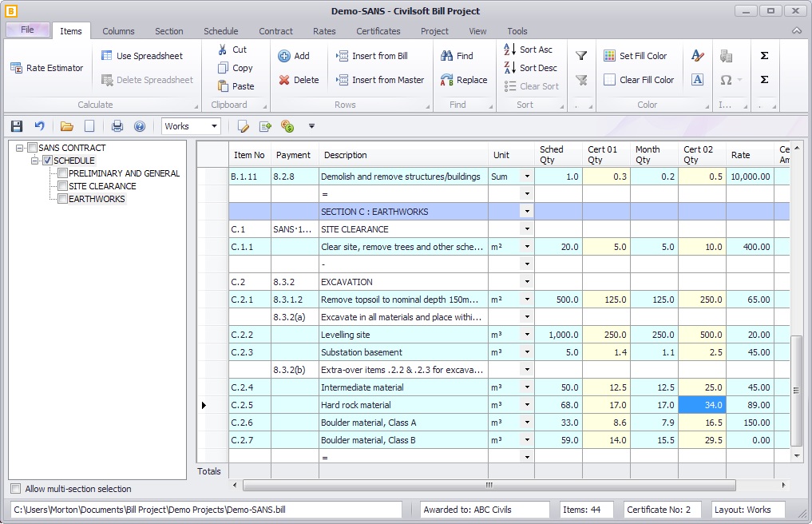Collapse the SCHEDULE tree node
812x524 pixels.
point(34,161)
